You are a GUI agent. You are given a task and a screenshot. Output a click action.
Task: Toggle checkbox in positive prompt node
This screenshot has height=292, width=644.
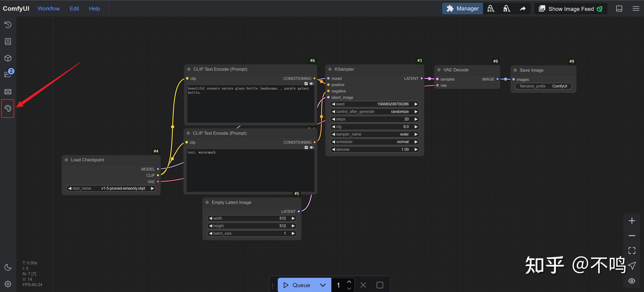pyautogui.click(x=306, y=84)
